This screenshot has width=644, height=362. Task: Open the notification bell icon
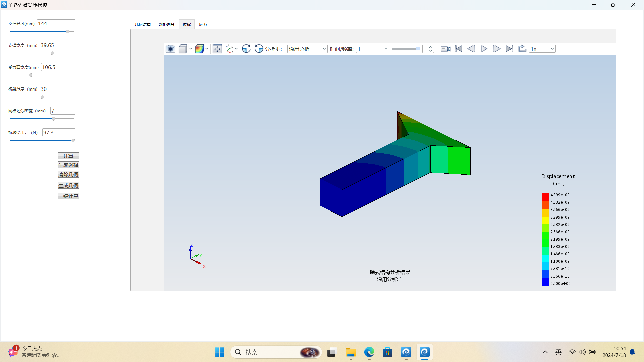(x=632, y=352)
